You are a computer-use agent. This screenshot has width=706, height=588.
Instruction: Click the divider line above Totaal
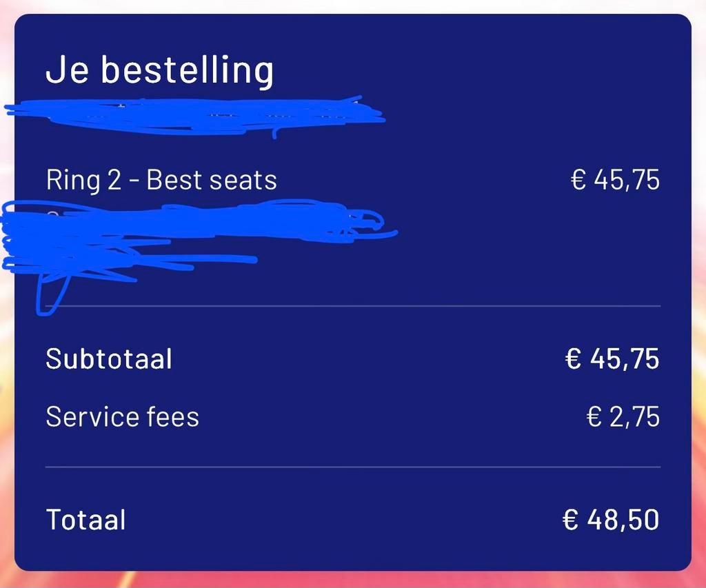click(x=353, y=467)
